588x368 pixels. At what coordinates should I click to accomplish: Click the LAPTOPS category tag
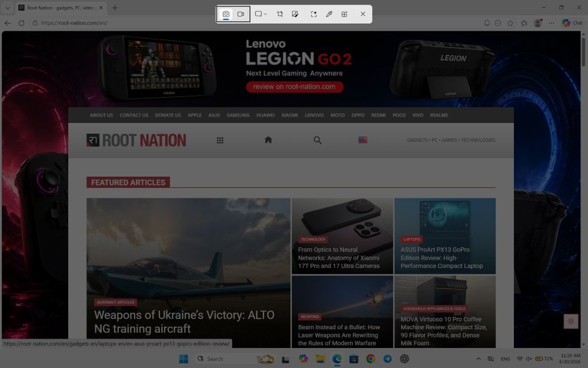click(x=412, y=240)
